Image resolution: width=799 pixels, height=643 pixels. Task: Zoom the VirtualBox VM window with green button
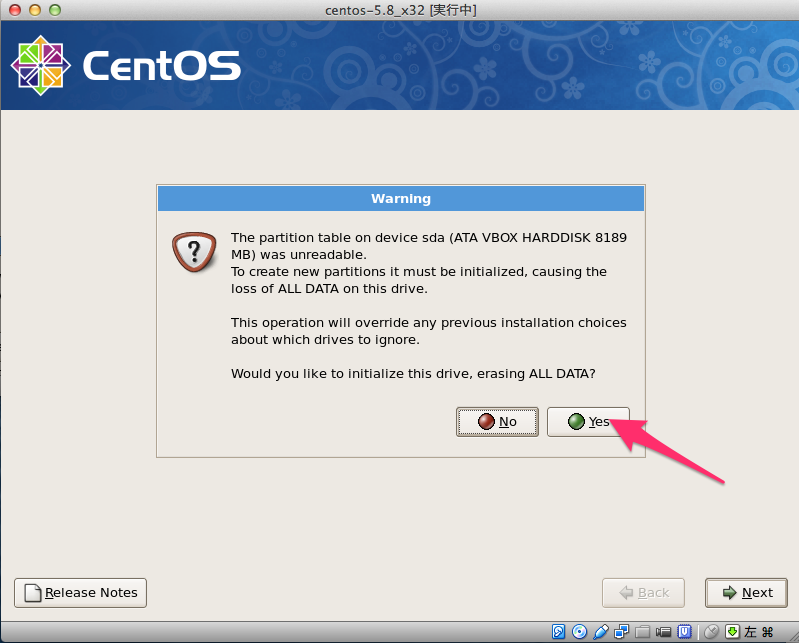pos(55,10)
